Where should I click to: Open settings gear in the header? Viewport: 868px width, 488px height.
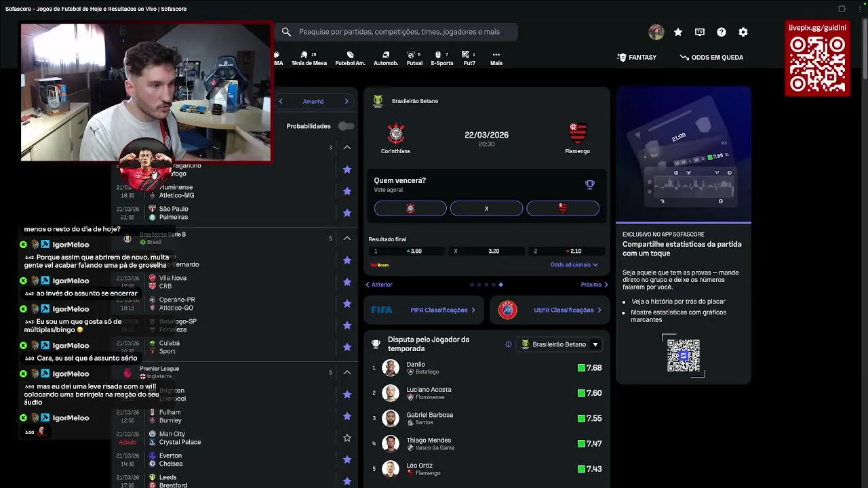743,32
